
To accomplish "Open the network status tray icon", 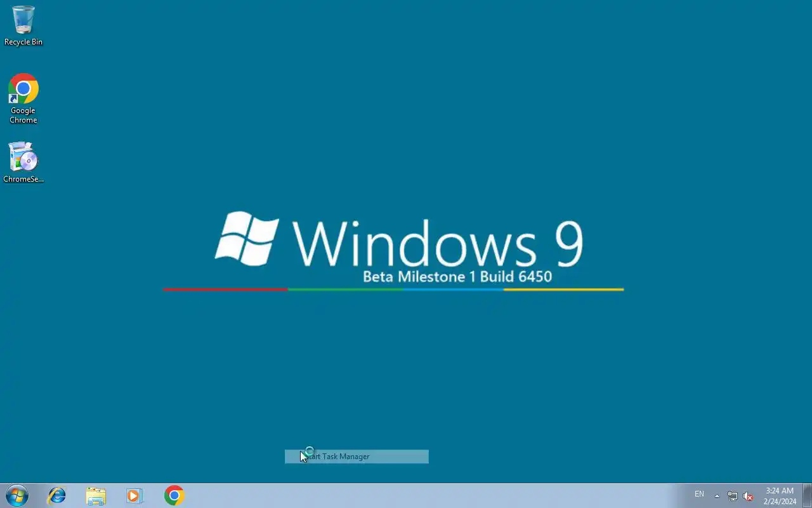I will 733,496.
